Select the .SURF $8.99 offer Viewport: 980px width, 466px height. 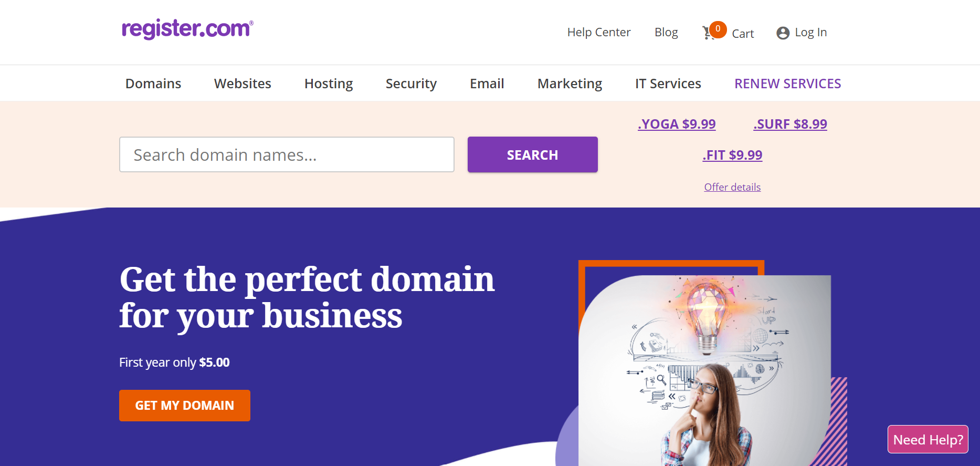(x=790, y=124)
